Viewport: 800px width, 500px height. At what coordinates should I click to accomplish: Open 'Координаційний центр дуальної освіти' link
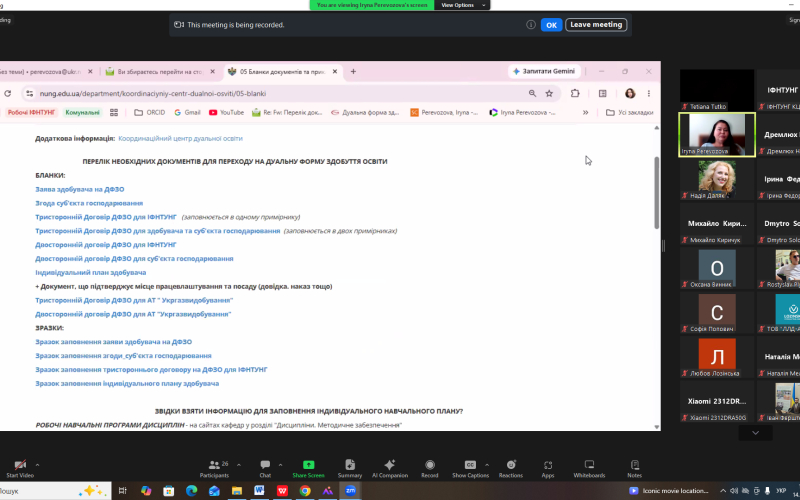181,138
